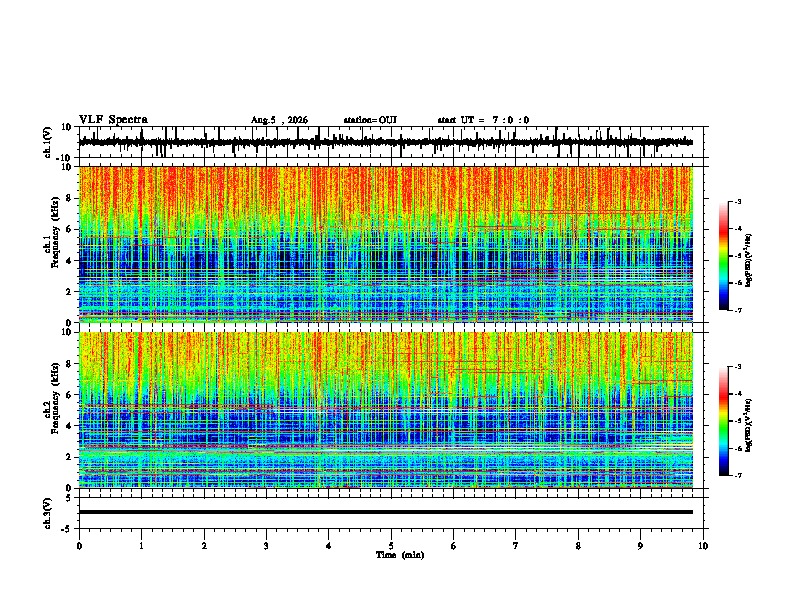The width and height of the screenshot is (792, 612).
Task: Click the "VLF Spectra" title text
Action: [x=113, y=119]
